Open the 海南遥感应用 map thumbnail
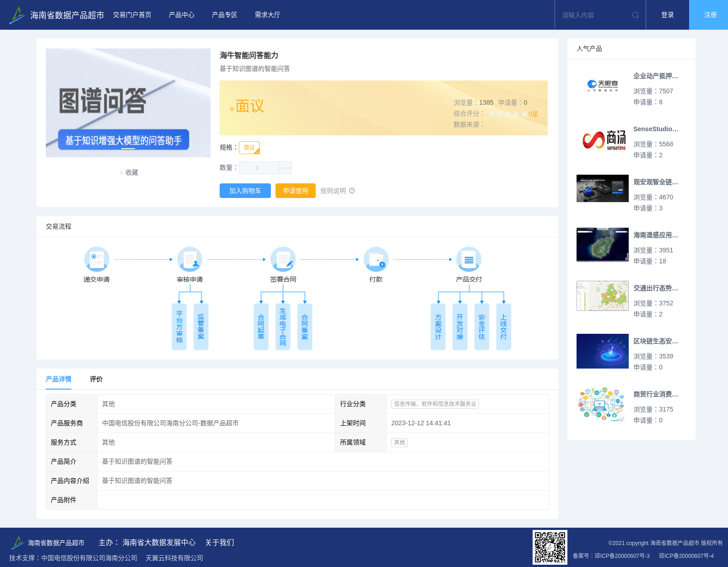This screenshot has width=728, height=567. pyautogui.click(x=603, y=245)
